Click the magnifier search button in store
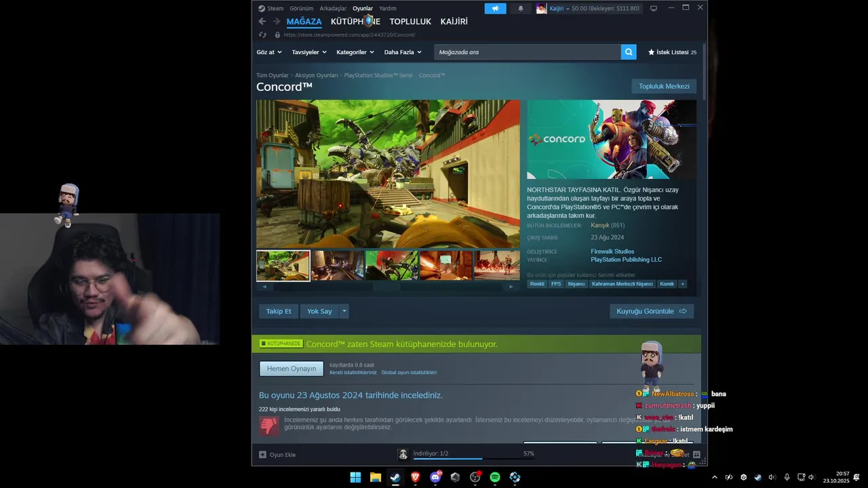This screenshot has width=868, height=488. click(629, 52)
